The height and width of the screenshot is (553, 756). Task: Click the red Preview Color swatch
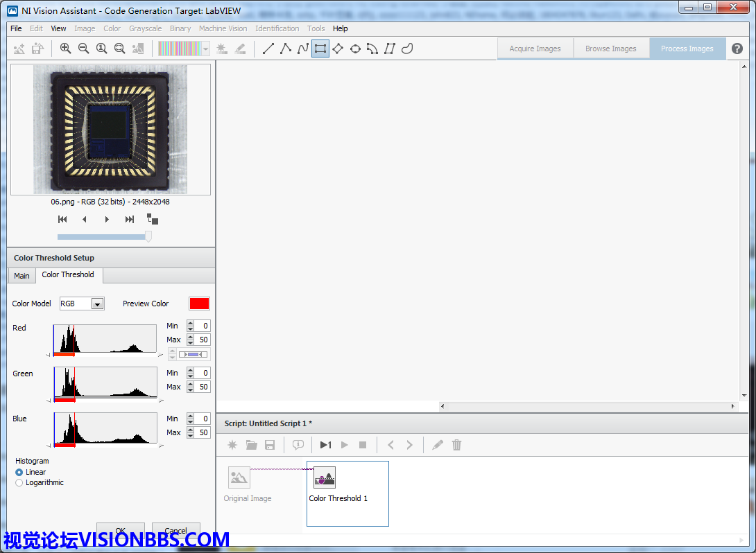pos(199,304)
